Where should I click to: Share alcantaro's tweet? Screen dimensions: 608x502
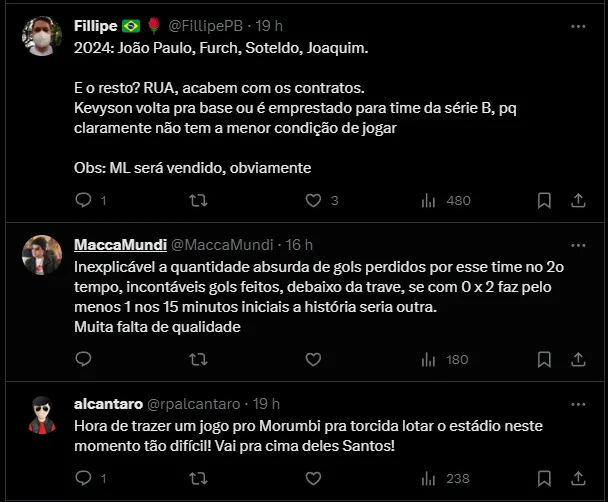coord(577,478)
